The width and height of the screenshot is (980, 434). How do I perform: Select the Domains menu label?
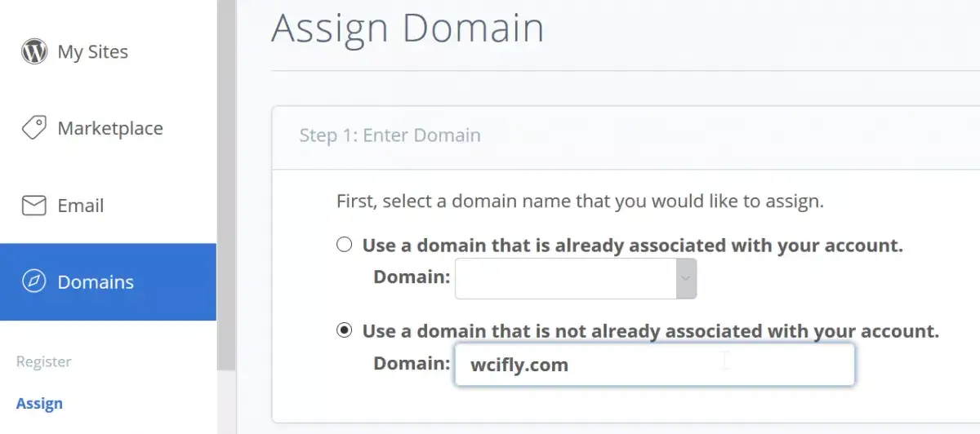(x=96, y=282)
